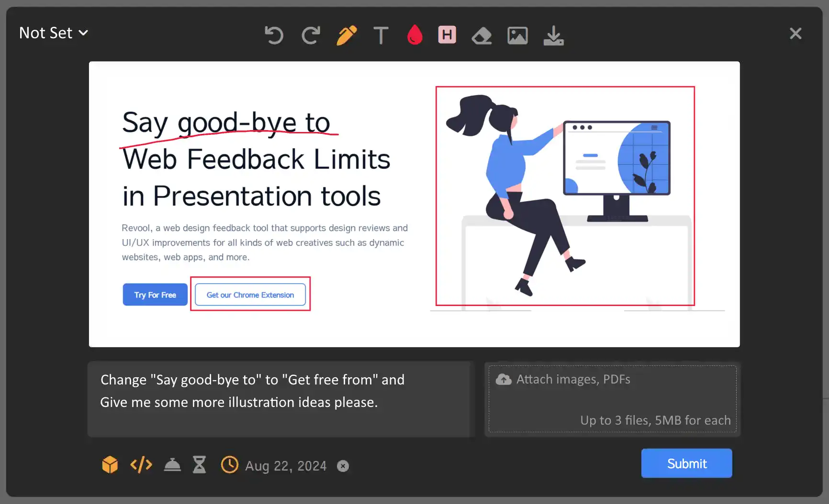Click the Try For Free button
The height and width of the screenshot is (504, 829).
pyautogui.click(x=155, y=295)
